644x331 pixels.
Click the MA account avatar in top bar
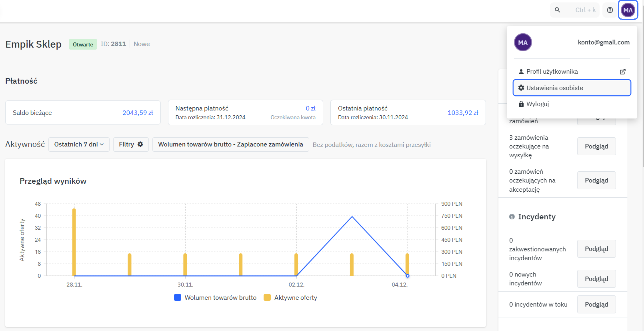[x=628, y=10]
